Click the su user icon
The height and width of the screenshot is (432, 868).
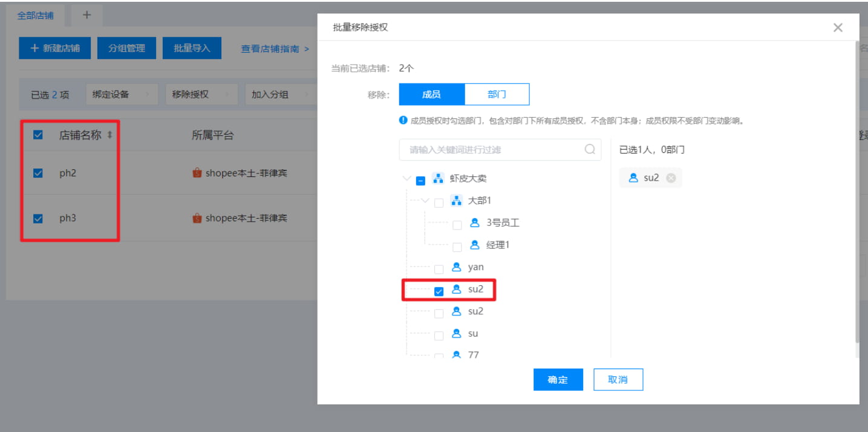pos(457,334)
